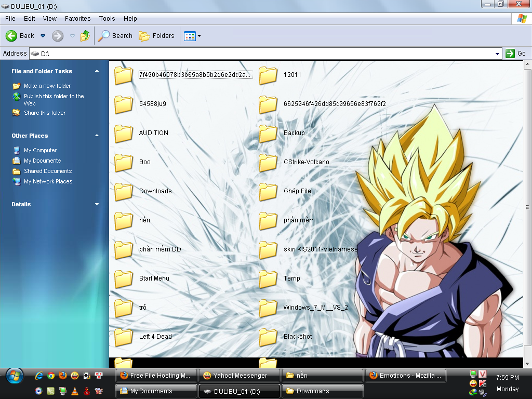Click the Make a new folder link

[x=47, y=86]
